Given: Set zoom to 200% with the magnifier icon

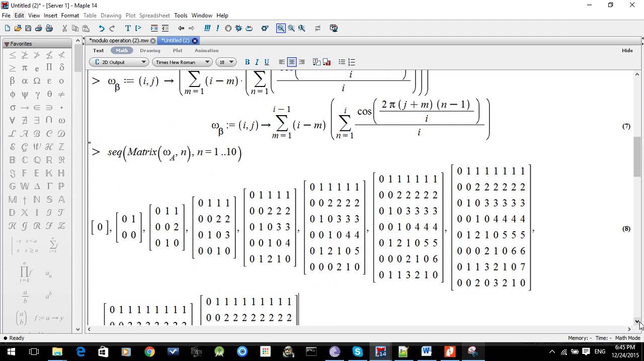Looking at the screenshot, I should click(x=302, y=29).
